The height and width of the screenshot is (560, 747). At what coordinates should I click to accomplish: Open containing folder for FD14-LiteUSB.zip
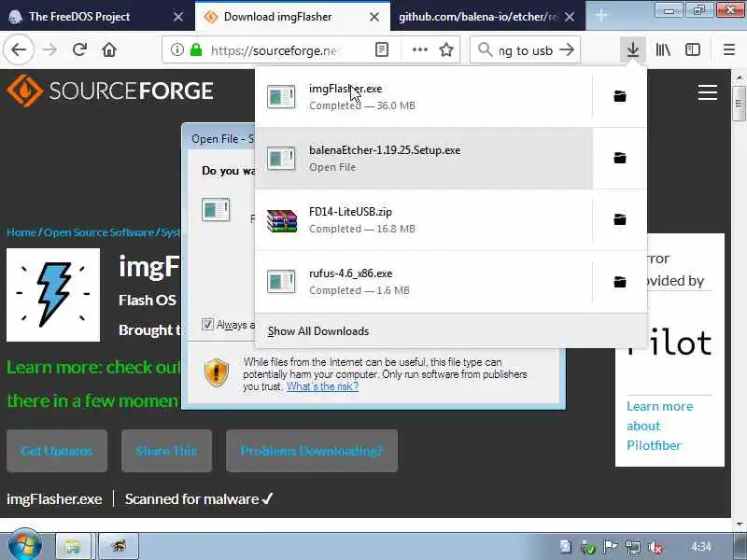tap(620, 219)
